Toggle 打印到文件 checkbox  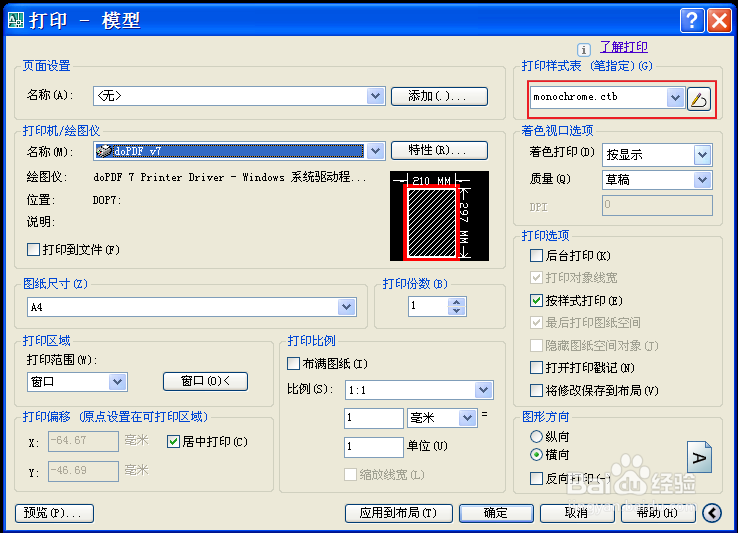point(33,250)
